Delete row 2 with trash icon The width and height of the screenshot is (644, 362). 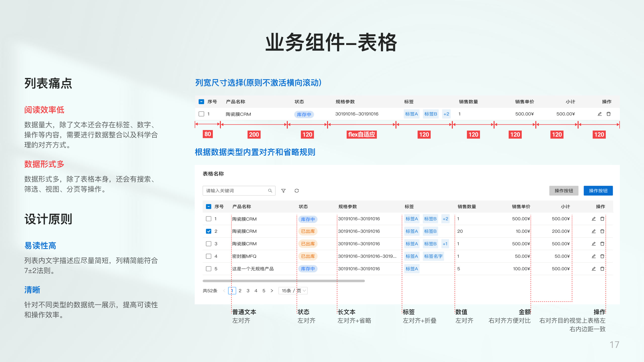click(x=602, y=231)
